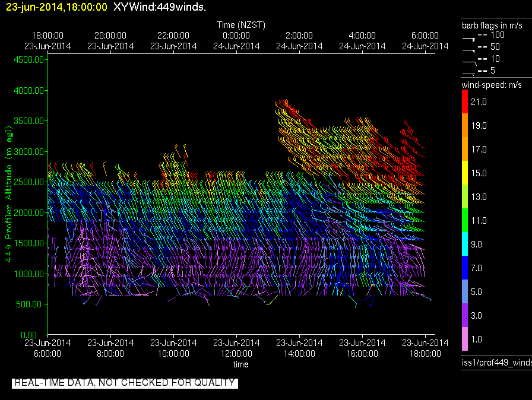
Task: Select the cyan wind-speed color swatch
Action: click(x=465, y=245)
